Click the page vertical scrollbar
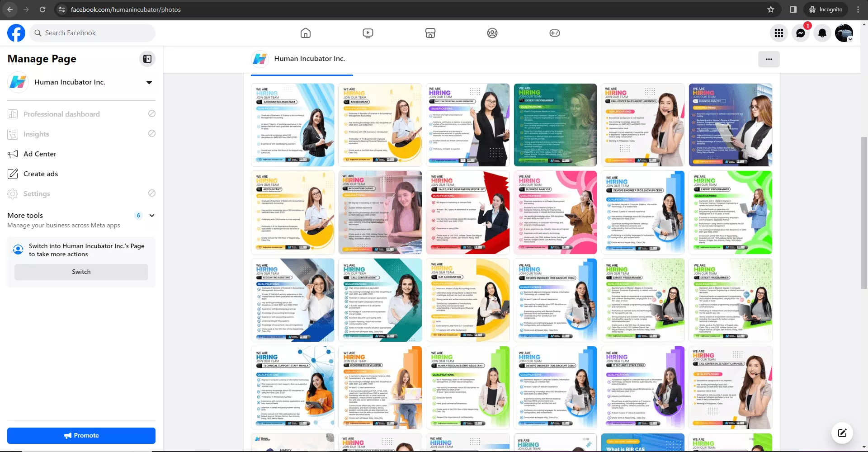This screenshot has height=452, width=868. click(864, 212)
